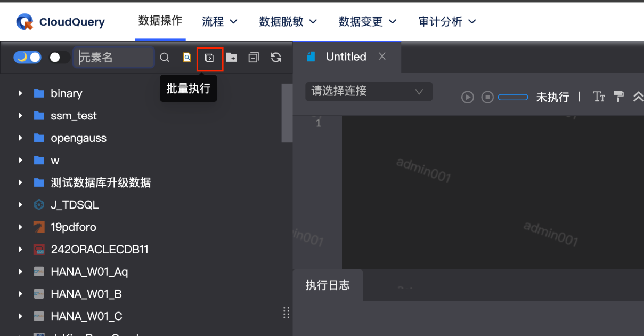Expand the ssm_test folder
The height and width of the screenshot is (336, 644).
click(20, 116)
